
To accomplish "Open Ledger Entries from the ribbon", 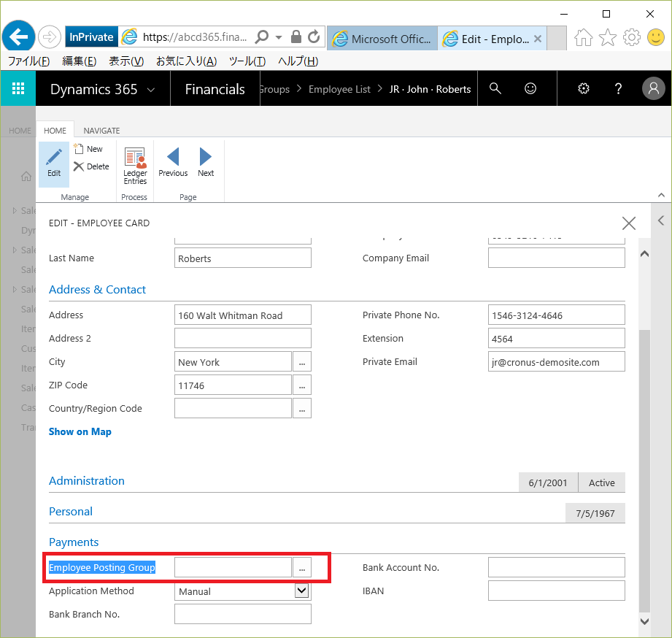I will (135, 166).
